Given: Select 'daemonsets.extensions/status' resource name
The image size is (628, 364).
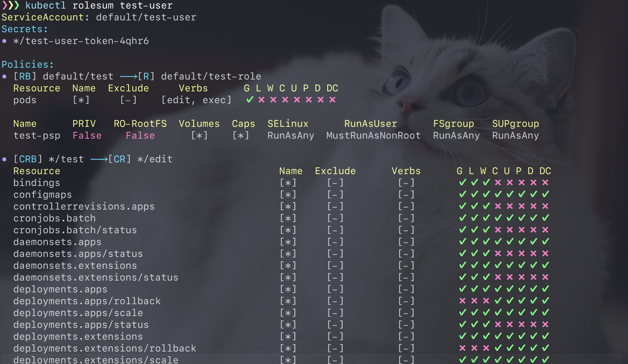Looking at the screenshot, I should pyautogui.click(x=96, y=278).
